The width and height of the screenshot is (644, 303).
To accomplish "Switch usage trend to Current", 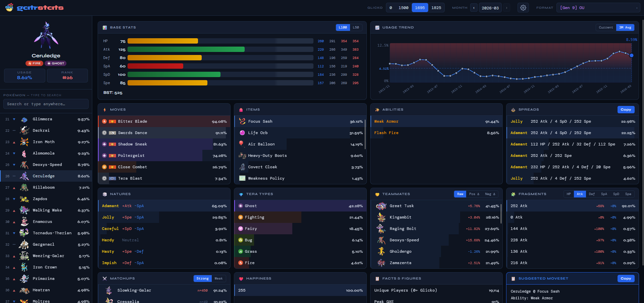I will (x=606, y=28).
